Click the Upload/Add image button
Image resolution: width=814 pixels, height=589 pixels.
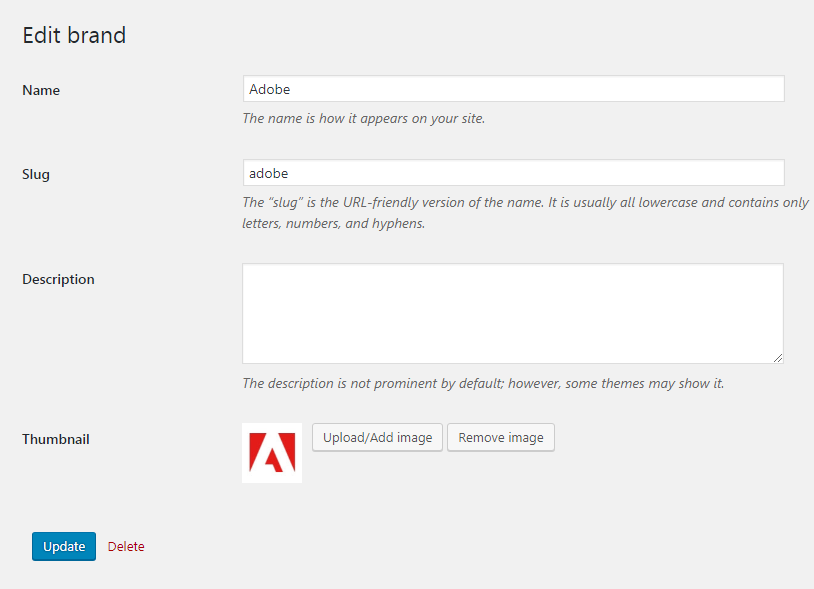pos(377,437)
